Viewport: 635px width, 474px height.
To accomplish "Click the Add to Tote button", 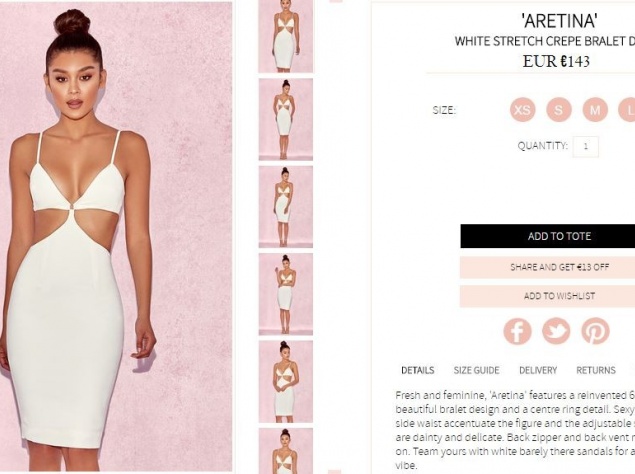I will click(x=548, y=236).
